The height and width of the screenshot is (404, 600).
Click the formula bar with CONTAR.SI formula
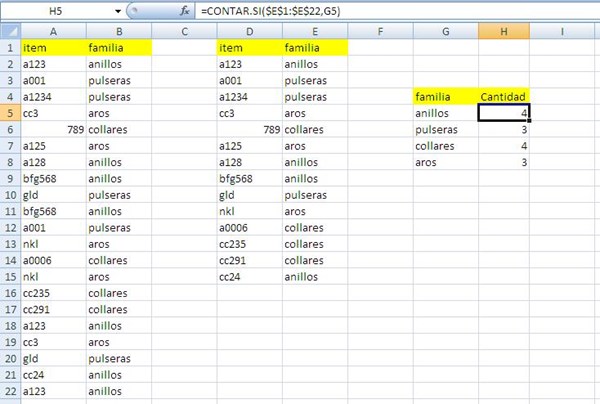click(398, 11)
